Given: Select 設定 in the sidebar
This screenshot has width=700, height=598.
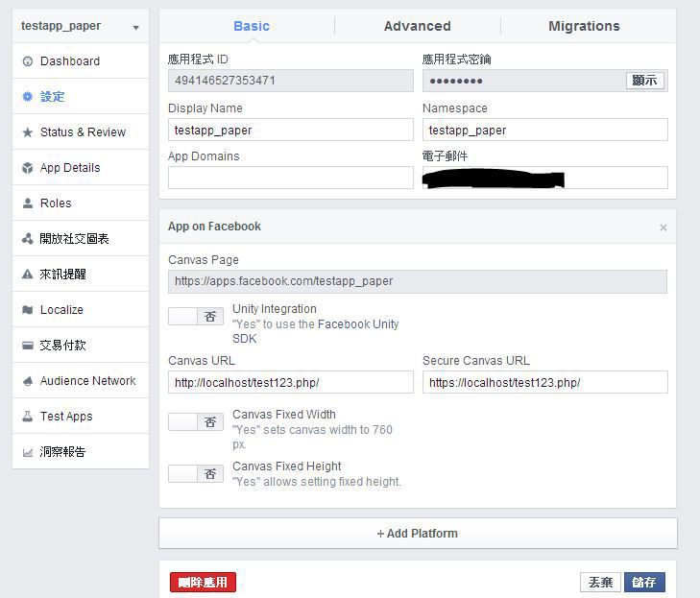Looking at the screenshot, I should pyautogui.click(x=81, y=96).
